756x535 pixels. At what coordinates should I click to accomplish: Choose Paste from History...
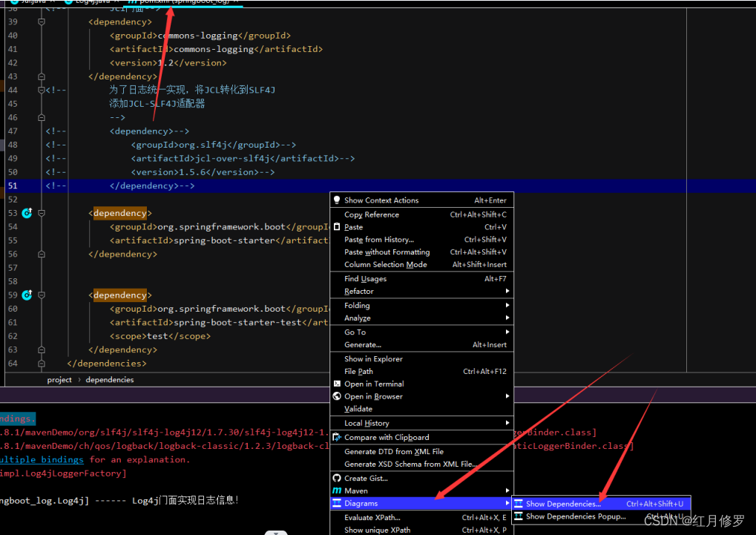(x=422, y=239)
